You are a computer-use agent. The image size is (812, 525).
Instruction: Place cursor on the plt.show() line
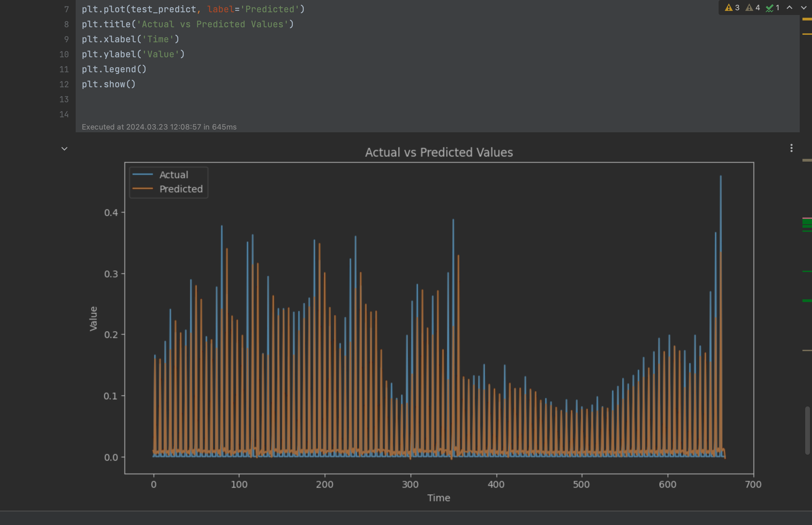pos(108,84)
